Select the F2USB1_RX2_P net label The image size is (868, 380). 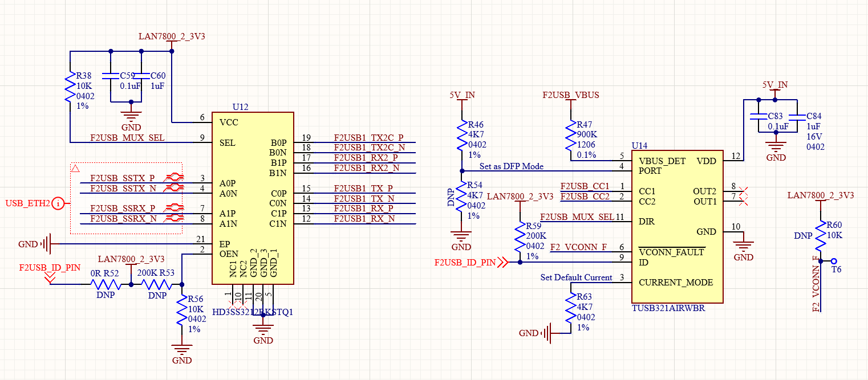tap(366, 158)
